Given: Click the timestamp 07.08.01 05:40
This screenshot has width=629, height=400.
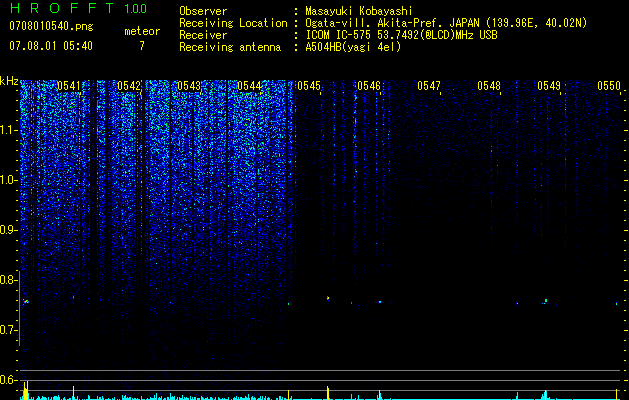Looking at the screenshot, I should [x=51, y=46].
